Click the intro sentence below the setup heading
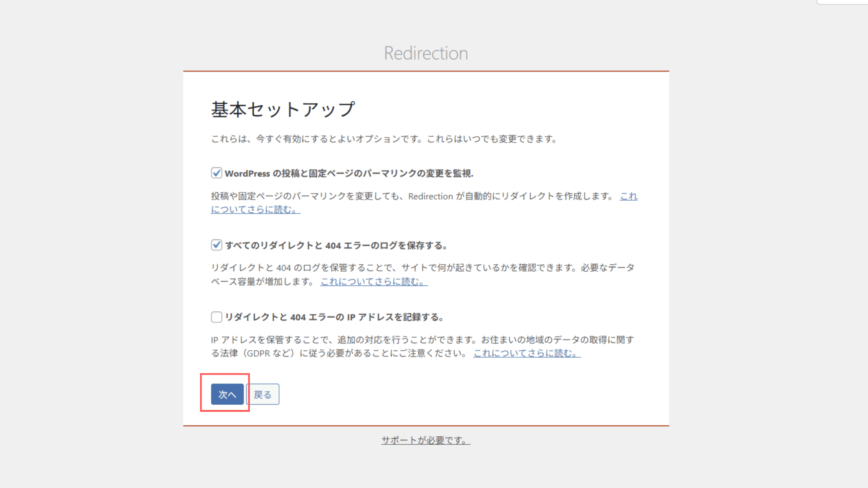868x488 pixels. click(383, 139)
